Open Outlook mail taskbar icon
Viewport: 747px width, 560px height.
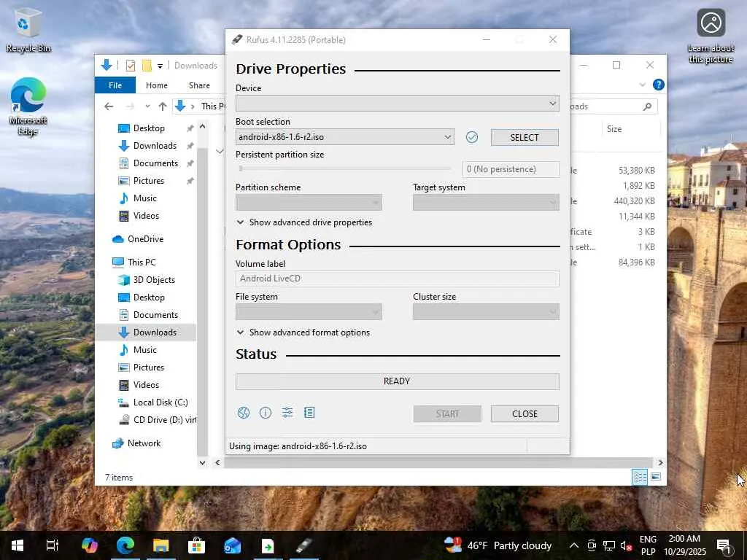[233, 545]
